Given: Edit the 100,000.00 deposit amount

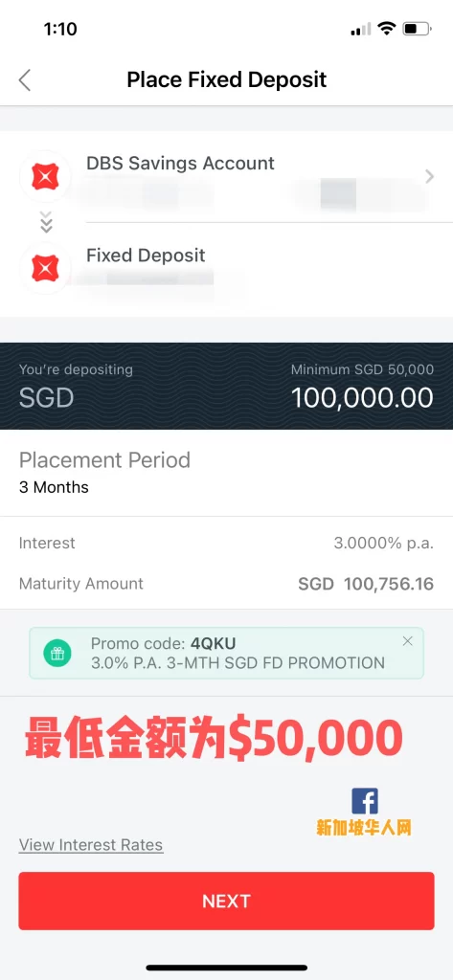Looking at the screenshot, I should point(363,398).
